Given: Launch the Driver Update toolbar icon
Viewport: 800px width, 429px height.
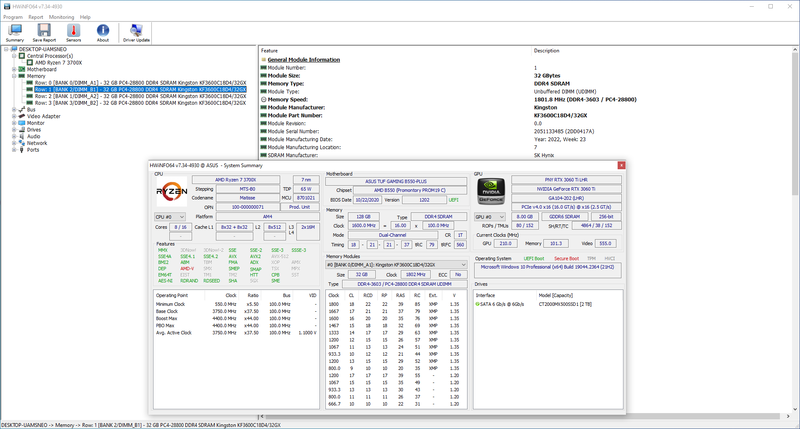Looking at the screenshot, I should (x=136, y=33).
